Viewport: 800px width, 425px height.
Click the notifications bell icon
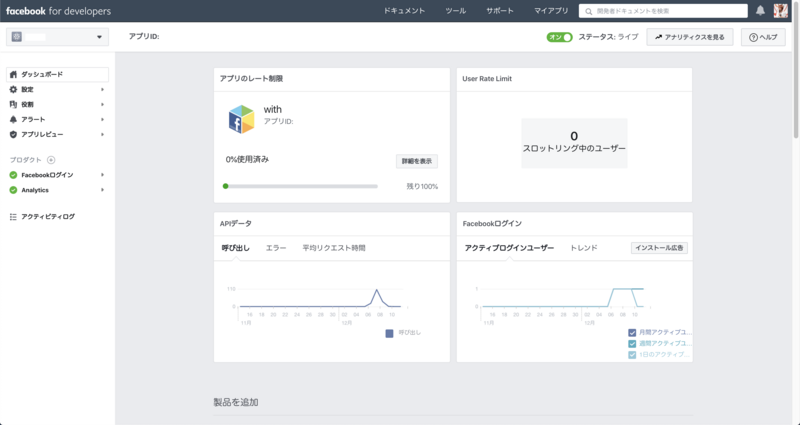760,11
